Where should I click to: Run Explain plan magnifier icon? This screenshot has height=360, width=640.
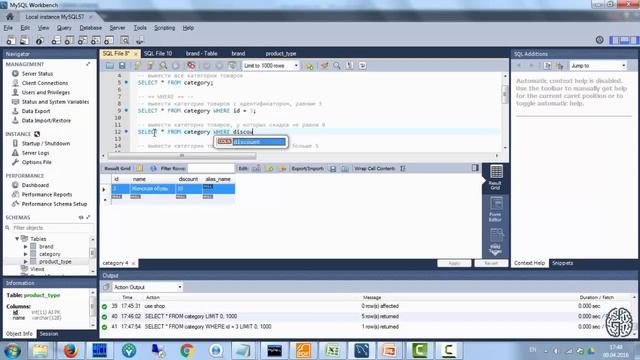coord(163,65)
